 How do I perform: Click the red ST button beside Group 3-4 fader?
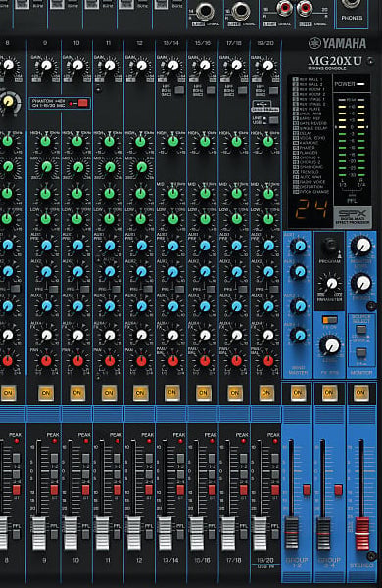click(339, 490)
